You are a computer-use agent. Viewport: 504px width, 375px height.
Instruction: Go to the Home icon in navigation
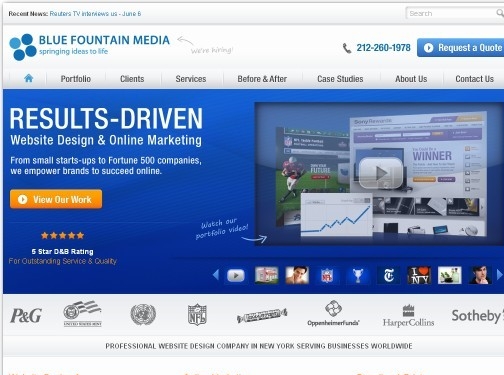(29, 78)
